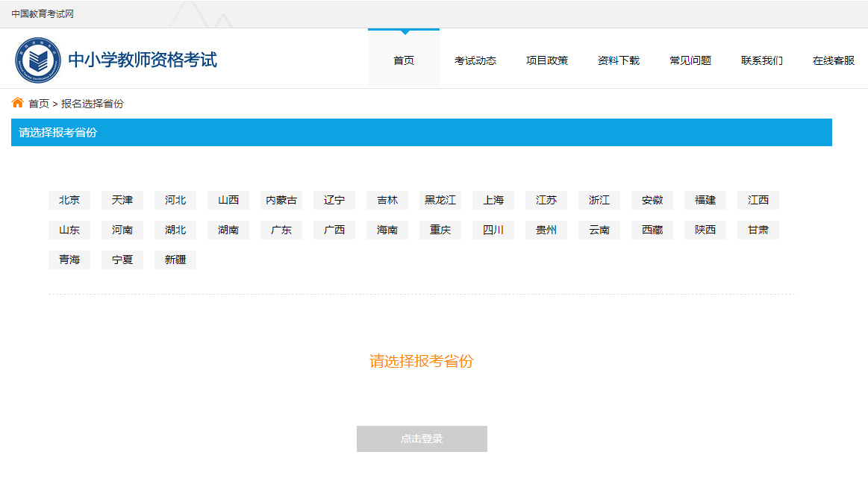Select province 新疆

[x=175, y=260]
